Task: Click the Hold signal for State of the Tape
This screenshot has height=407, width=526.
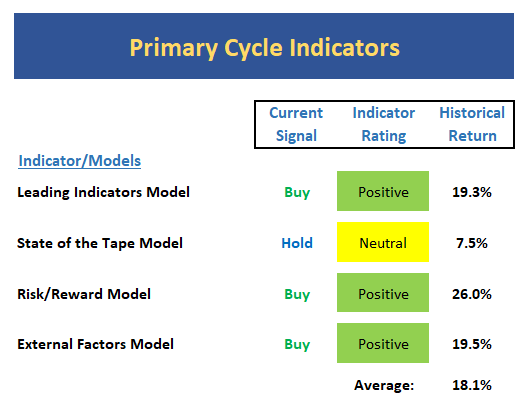Action: [x=297, y=243]
